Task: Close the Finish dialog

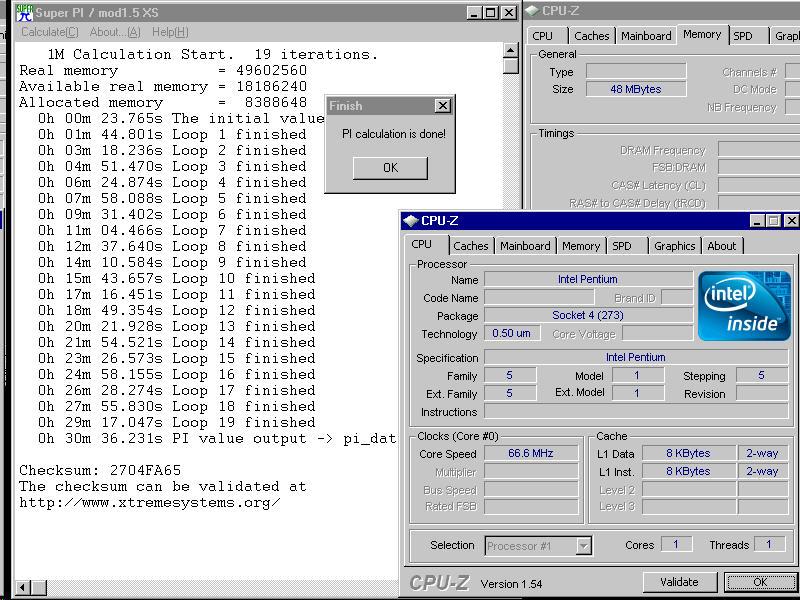Action: tap(442, 106)
